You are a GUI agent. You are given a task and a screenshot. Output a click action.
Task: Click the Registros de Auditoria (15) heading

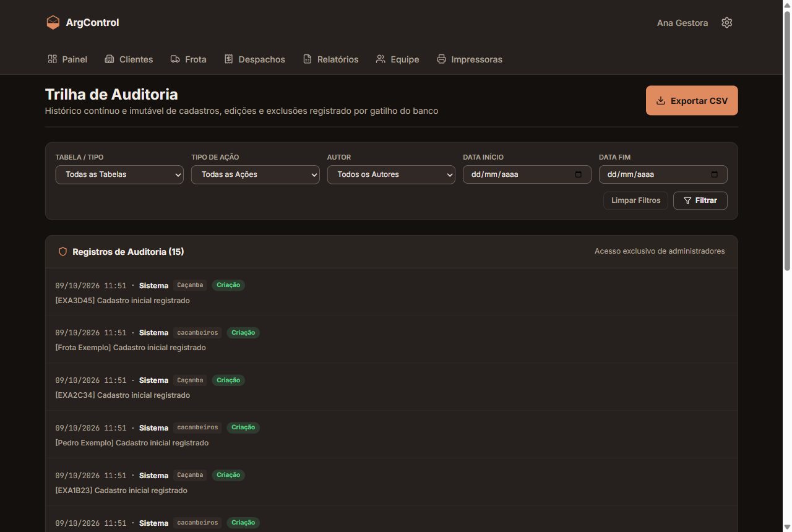(128, 252)
